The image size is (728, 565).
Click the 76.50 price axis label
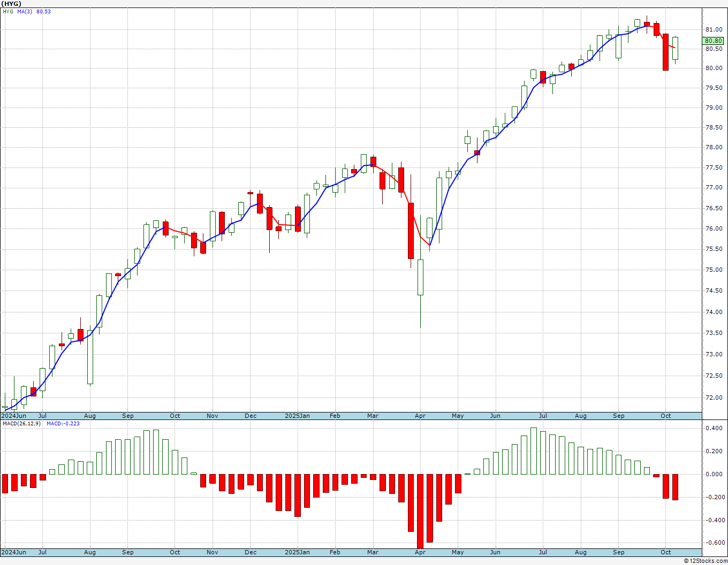pyautogui.click(x=713, y=208)
